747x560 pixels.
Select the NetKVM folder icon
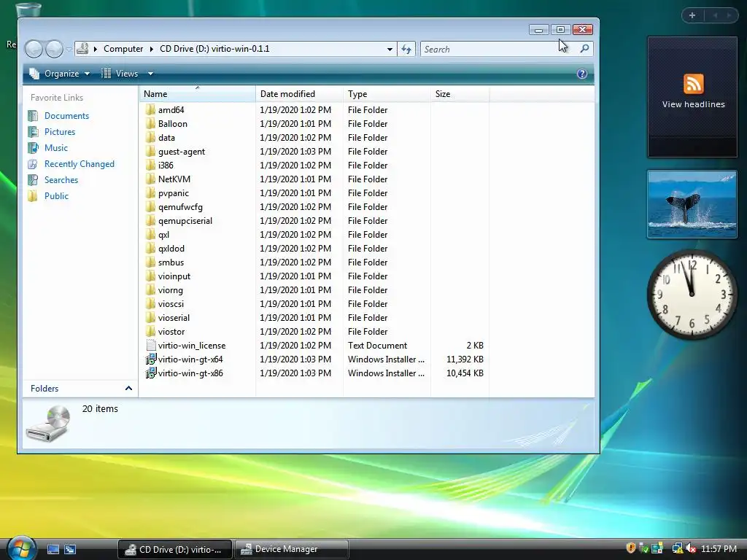pyautogui.click(x=150, y=179)
